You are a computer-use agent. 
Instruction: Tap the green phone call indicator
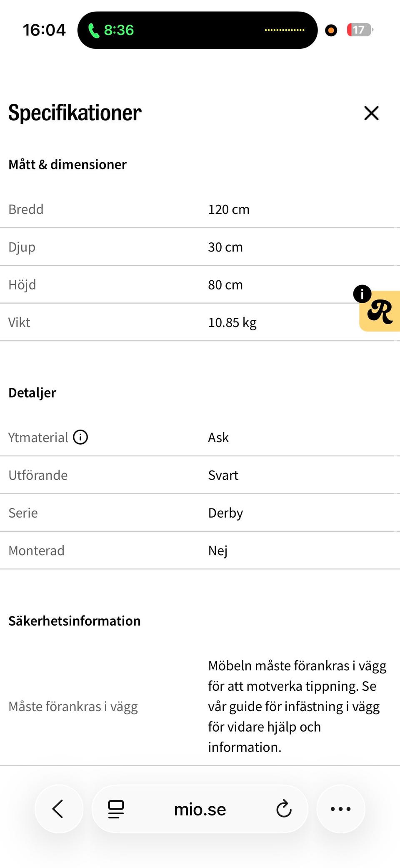click(94, 30)
